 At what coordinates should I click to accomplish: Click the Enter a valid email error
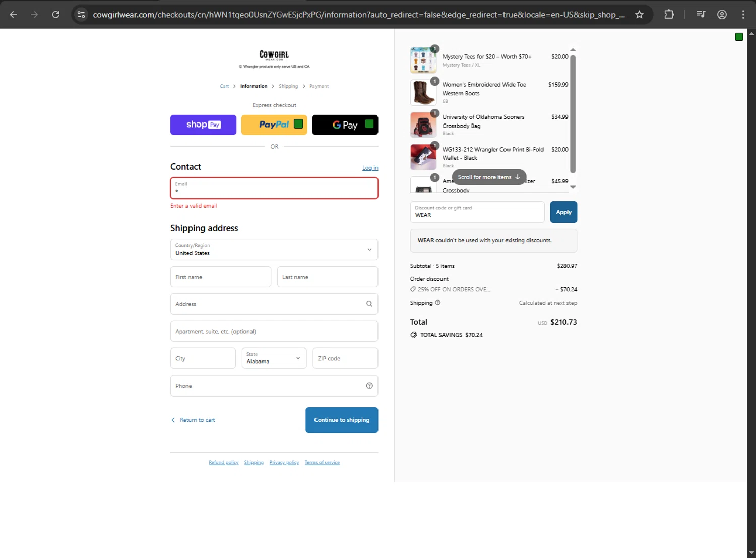click(194, 206)
